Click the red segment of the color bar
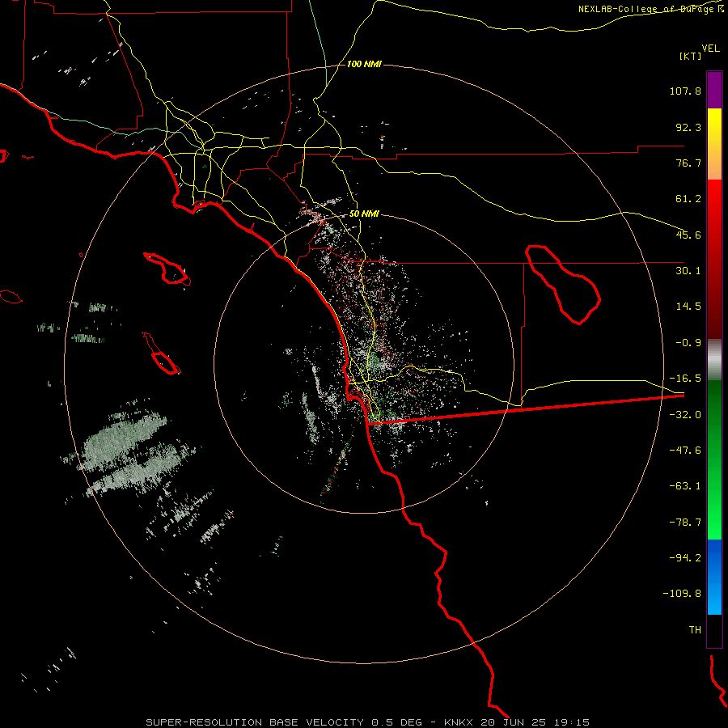The image size is (728, 728). pyautogui.click(x=714, y=259)
